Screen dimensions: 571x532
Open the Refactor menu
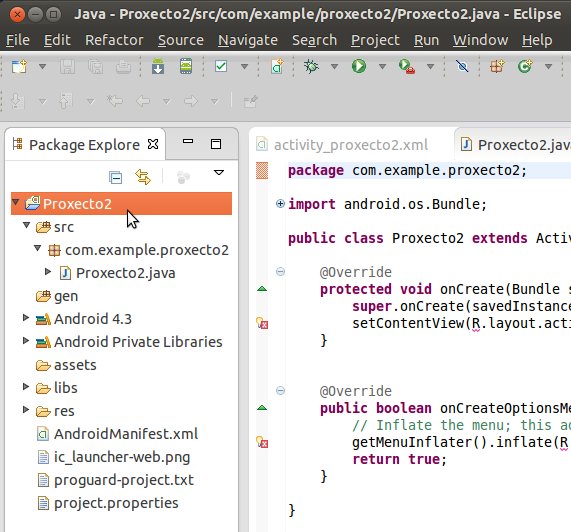[x=114, y=40]
